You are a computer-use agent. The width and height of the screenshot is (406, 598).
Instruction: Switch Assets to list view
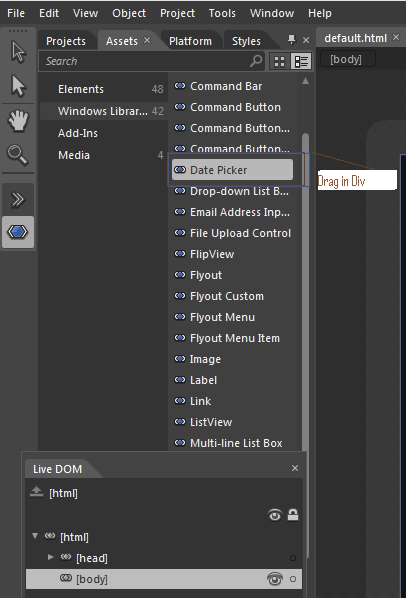[x=301, y=61]
